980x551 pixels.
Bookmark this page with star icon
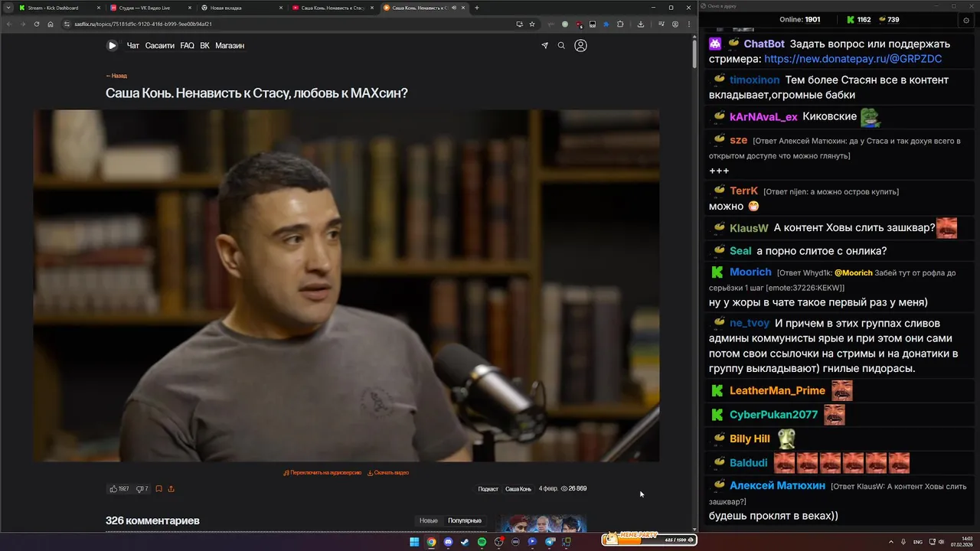(x=532, y=24)
